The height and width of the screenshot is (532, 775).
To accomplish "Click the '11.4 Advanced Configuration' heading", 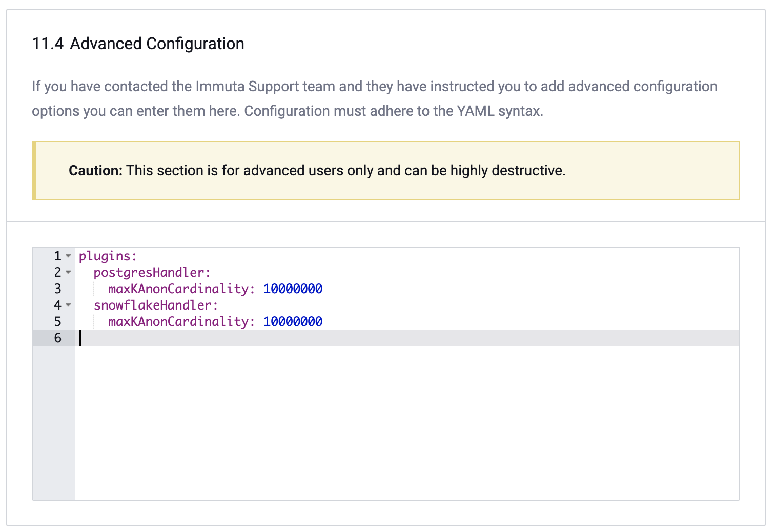I will [x=138, y=44].
